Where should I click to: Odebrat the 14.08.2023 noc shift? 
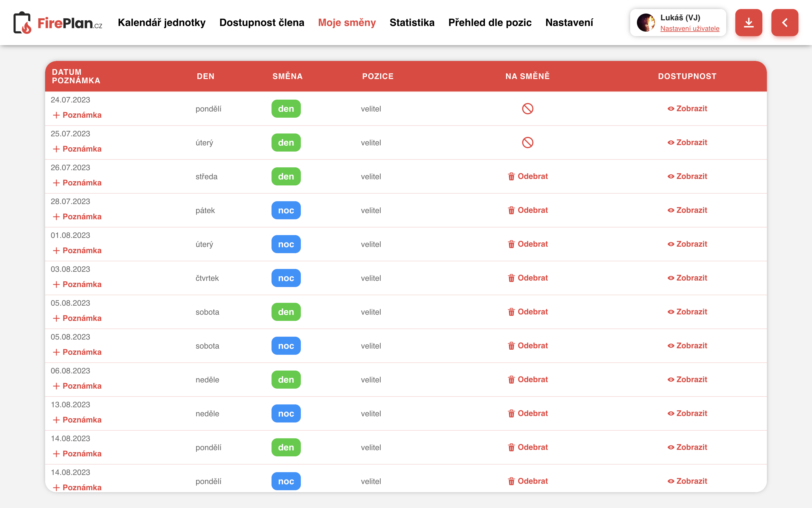point(528,481)
